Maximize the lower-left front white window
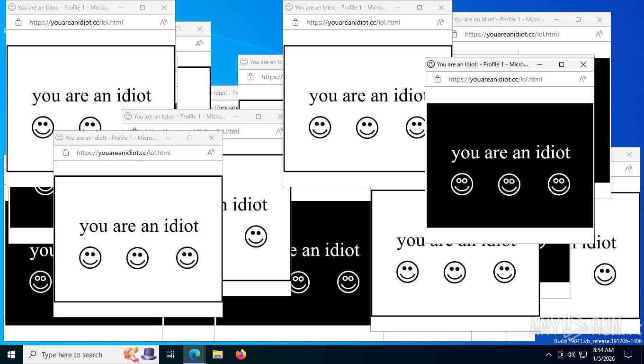This screenshot has height=364, width=644. tap(190, 138)
